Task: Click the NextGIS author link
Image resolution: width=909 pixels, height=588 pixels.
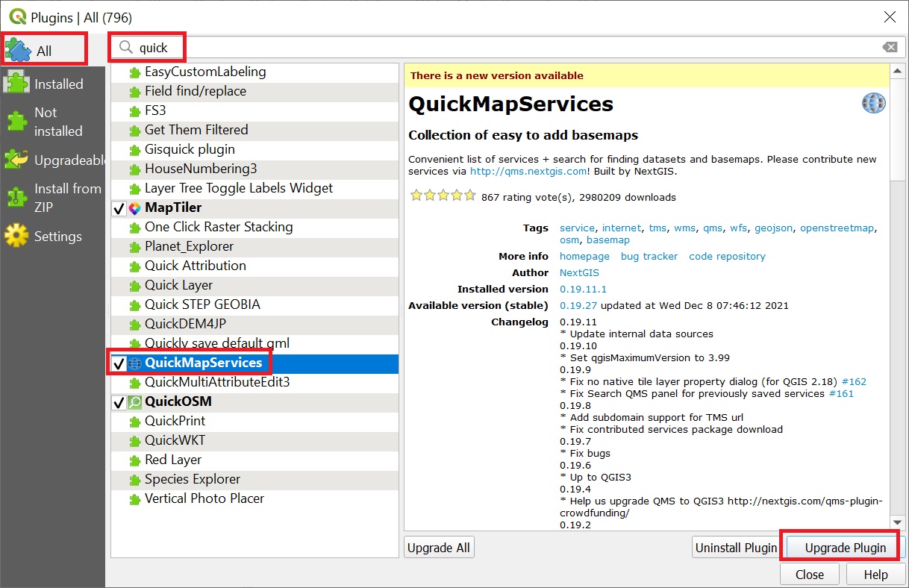Action: point(579,272)
